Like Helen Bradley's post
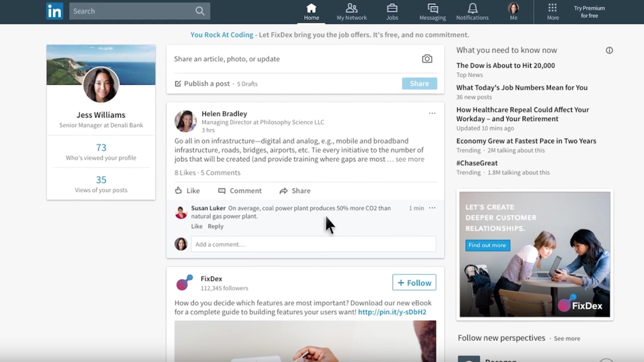The height and width of the screenshot is (362, 644). point(187,191)
